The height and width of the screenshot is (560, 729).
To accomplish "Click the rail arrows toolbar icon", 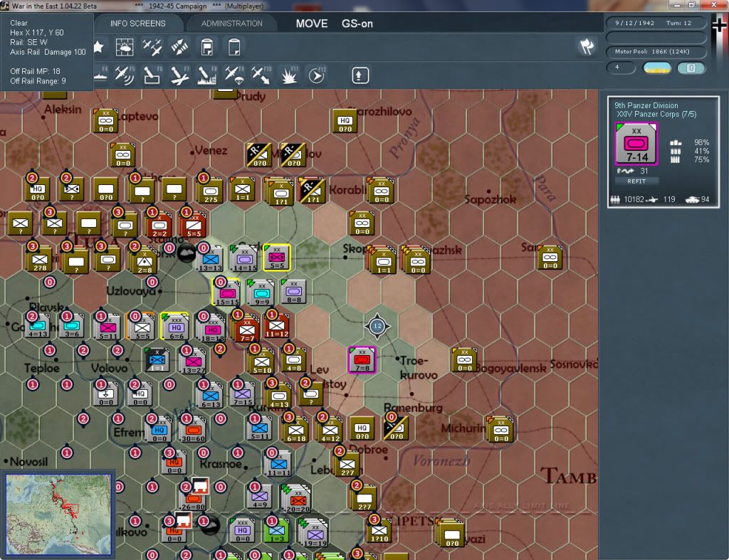I will 179,47.
